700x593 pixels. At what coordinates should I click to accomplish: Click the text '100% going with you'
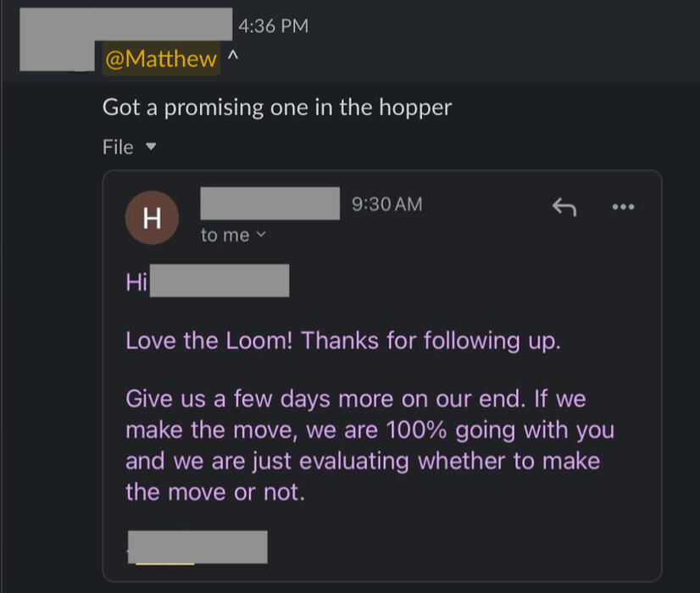coord(500,430)
